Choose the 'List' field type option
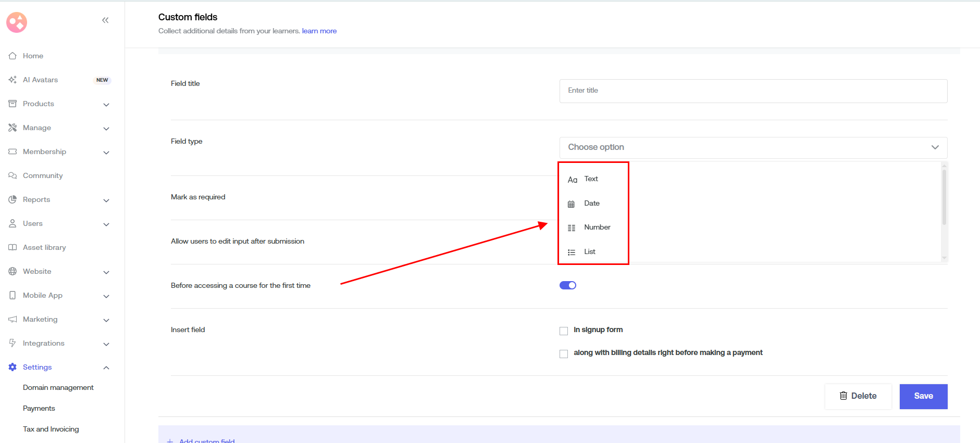Image resolution: width=980 pixels, height=443 pixels. [x=589, y=252]
